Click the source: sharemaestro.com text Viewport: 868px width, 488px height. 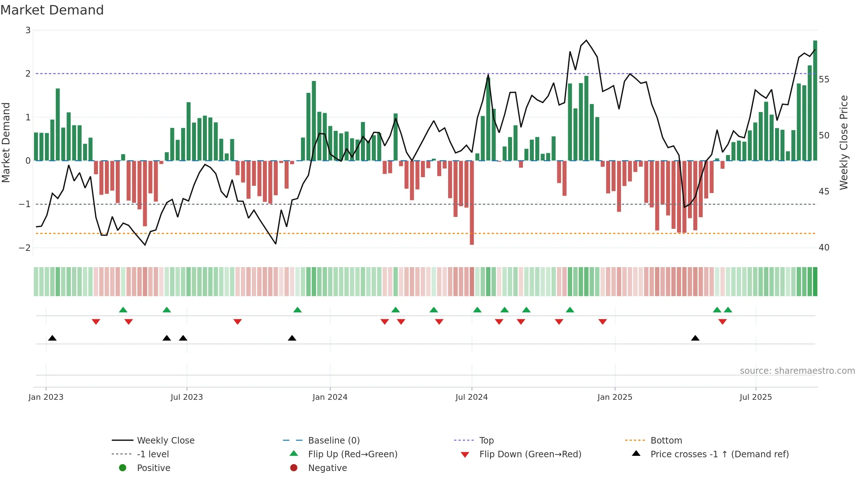[x=797, y=371]
